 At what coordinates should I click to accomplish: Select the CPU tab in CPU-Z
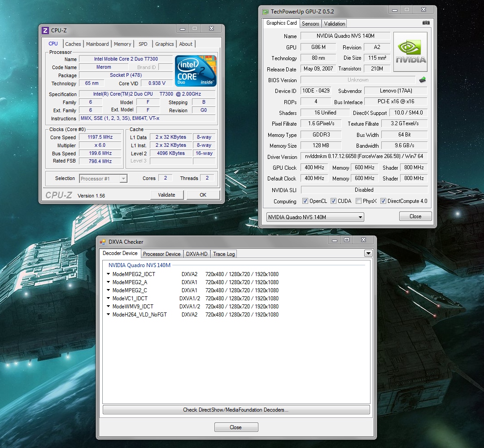click(53, 44)
